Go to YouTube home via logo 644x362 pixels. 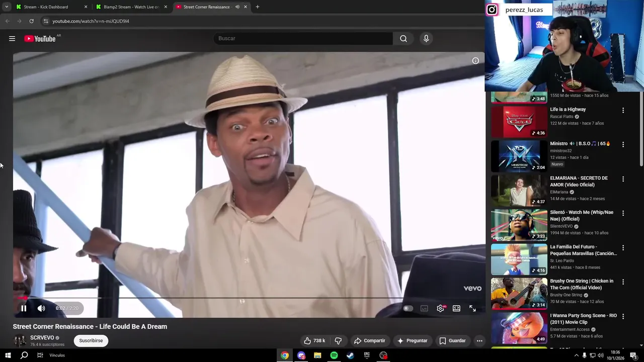(40, 39)
